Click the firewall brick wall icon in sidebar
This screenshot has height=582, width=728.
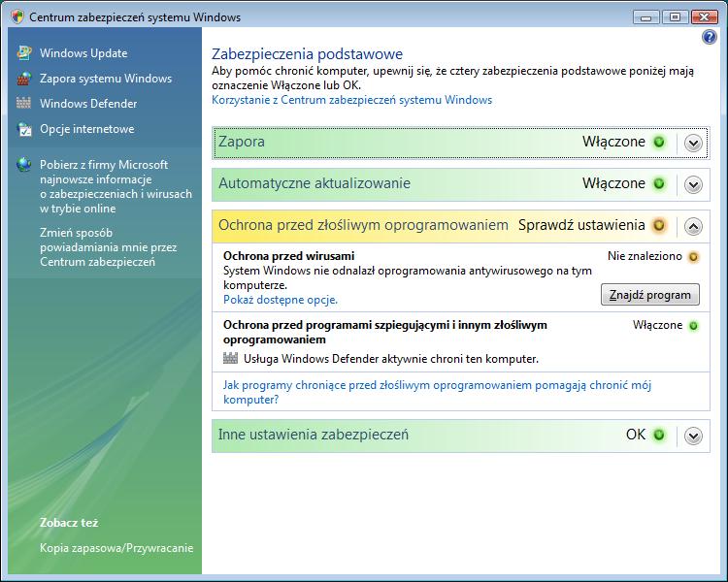click(x=23, y=79)
